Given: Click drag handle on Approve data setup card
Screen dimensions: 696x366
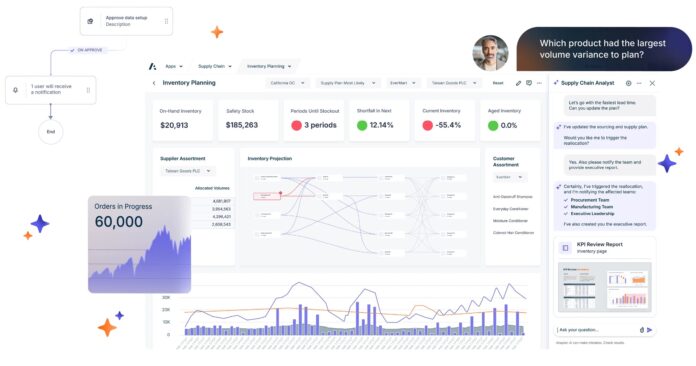Looking at the screenshot, I should [166, 21].
